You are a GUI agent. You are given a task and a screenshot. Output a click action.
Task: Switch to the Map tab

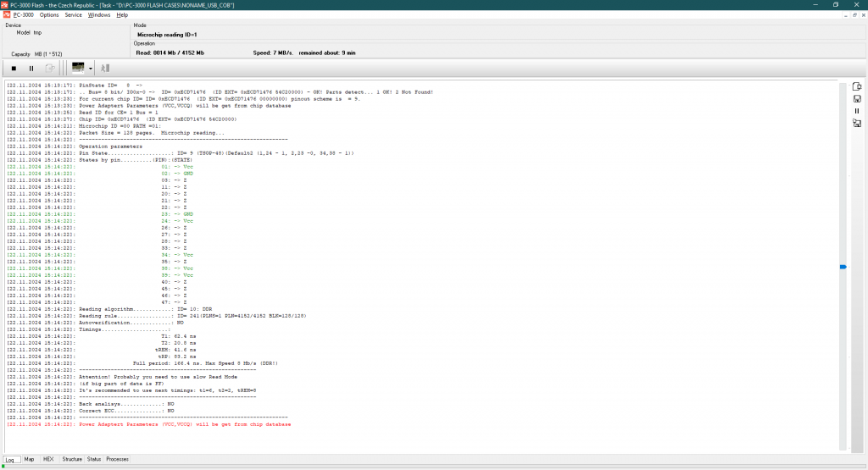(29, 459)
